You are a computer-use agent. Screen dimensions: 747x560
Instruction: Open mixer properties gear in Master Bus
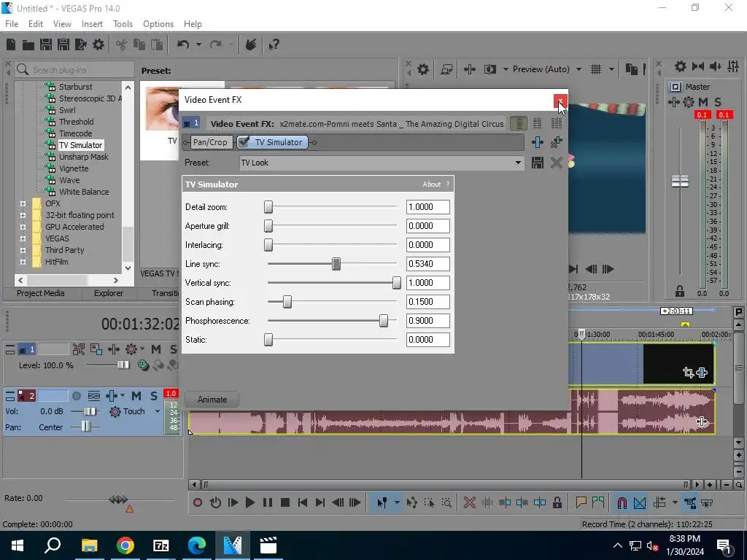pos(681,66)
